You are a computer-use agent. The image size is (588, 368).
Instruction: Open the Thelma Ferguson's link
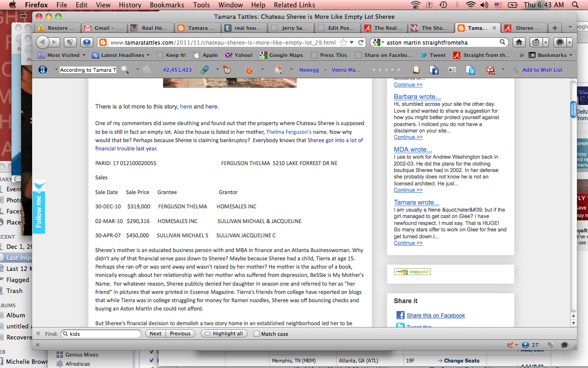[x=288, y=132]
